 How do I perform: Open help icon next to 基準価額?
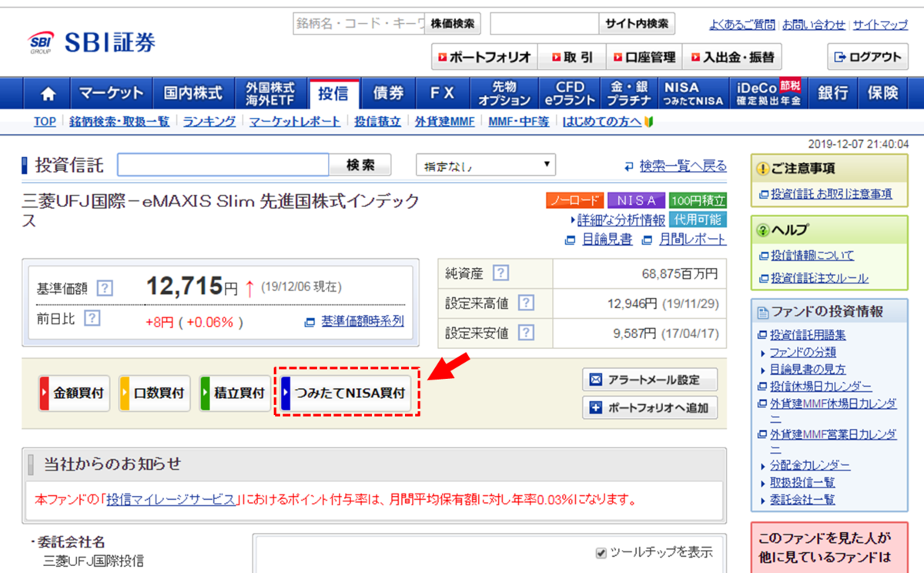tap(105, 289)
